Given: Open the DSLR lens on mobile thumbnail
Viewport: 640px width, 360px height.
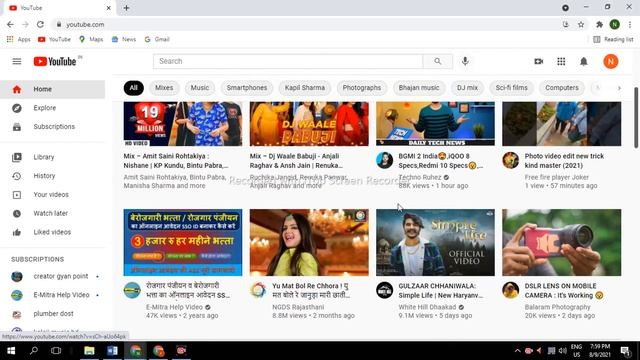Looking at the screenshot, I should click(x=562, y=242).
